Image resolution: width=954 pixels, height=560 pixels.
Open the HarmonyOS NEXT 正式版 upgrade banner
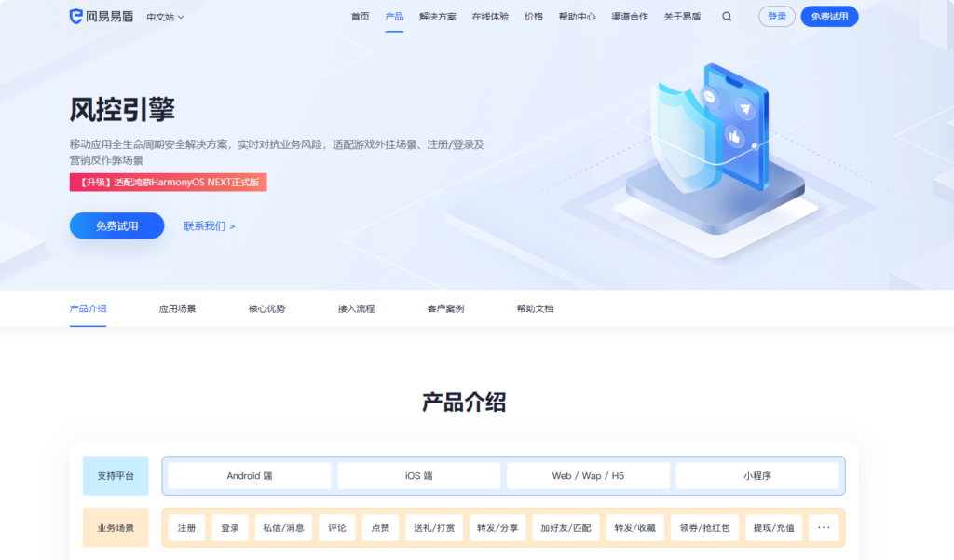click(168, 182)
